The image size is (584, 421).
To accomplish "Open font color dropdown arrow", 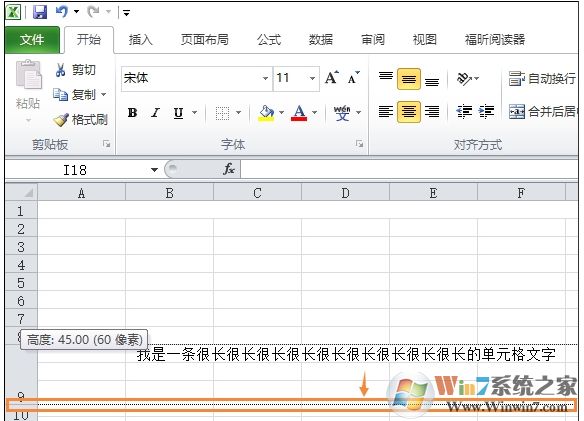I will point(315,113).
